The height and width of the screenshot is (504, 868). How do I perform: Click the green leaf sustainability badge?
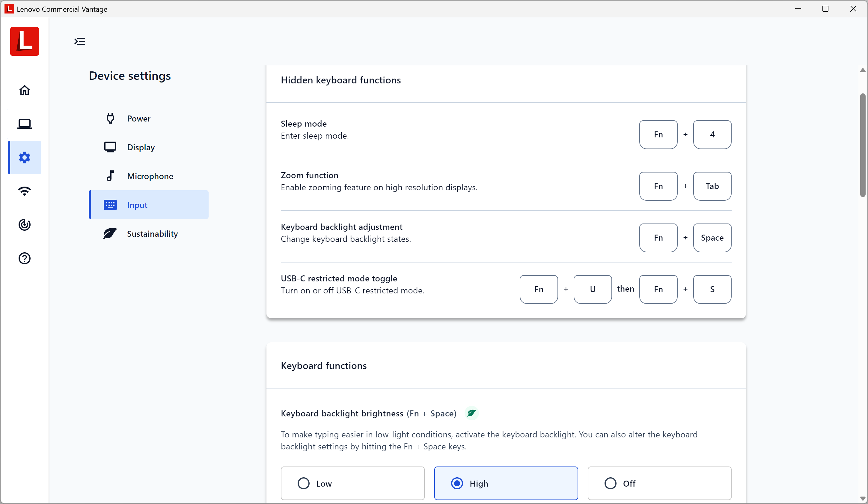tap(471, 413)
